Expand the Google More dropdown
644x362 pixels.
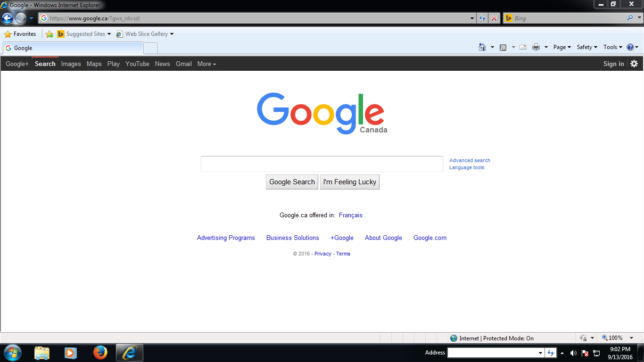pos(206,64)
